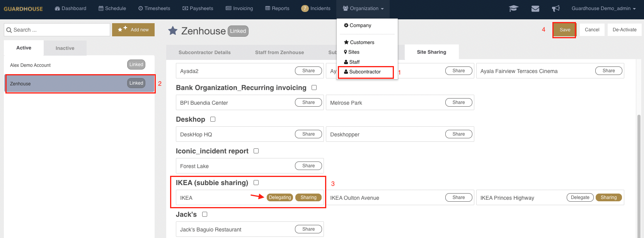Share the BPI Buendia Center site
Screen dimensions: 644x238
click(x=308, y=102)
